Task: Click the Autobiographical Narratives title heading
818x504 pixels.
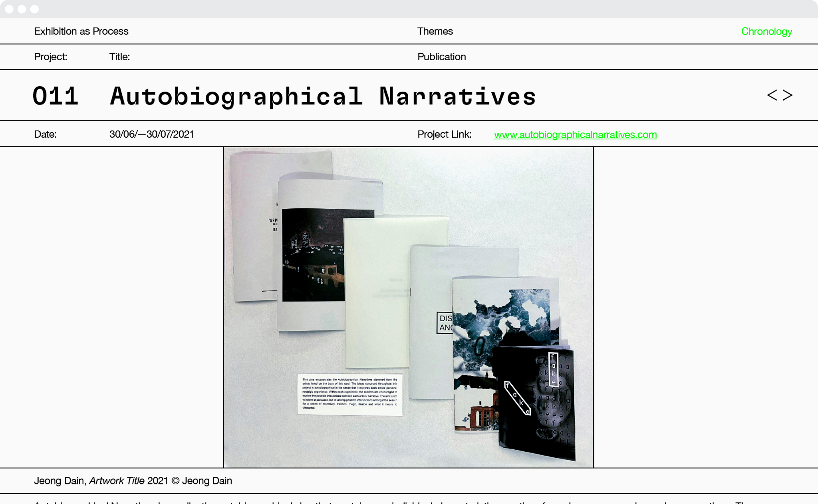Action: 323,96
